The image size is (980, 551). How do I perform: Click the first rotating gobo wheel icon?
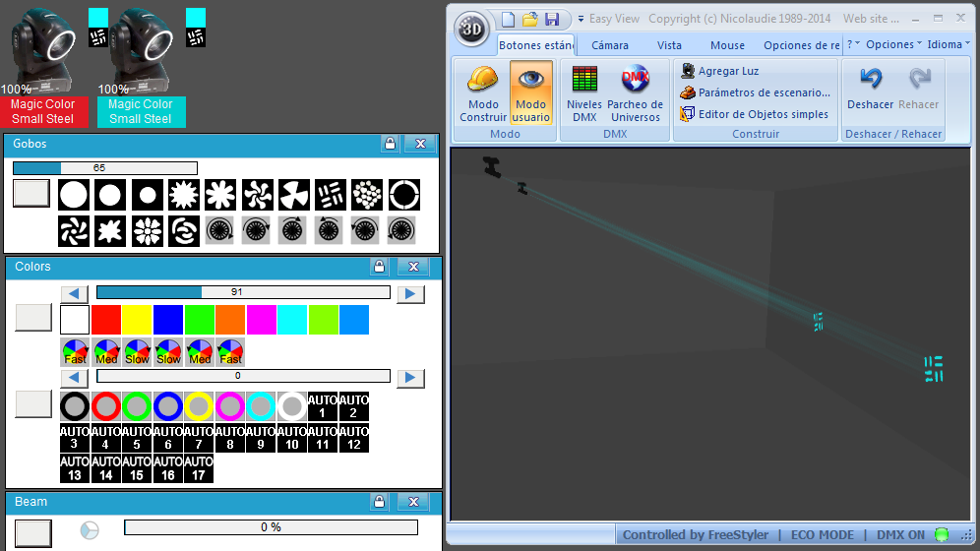[x=220, y=230]
